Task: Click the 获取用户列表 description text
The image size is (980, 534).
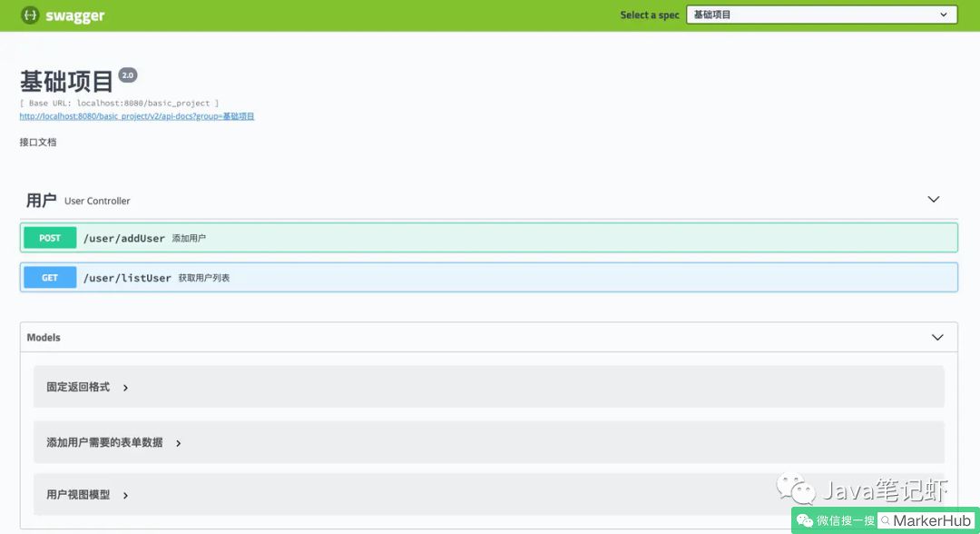Action: (204, 278)
